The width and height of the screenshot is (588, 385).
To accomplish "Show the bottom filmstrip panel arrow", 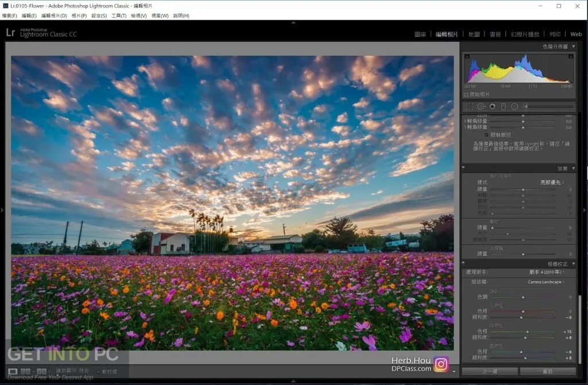I will tap(293, 382).
